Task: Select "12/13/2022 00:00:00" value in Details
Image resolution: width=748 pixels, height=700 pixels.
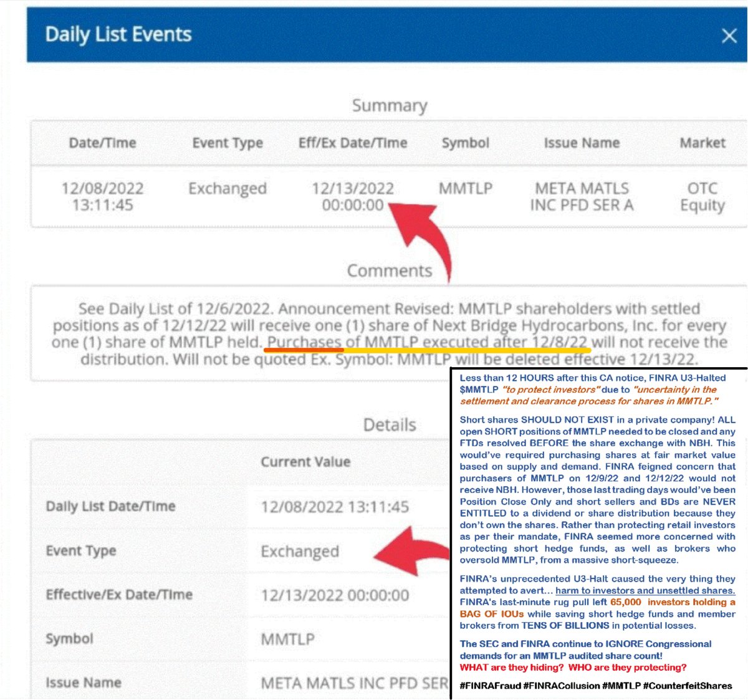Action: point(335,595)
